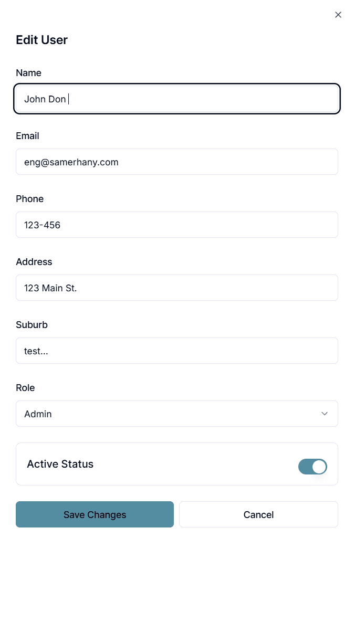Focus the Name field containing John Don
This screenshot has width=354, height=644.
(176, 99)
